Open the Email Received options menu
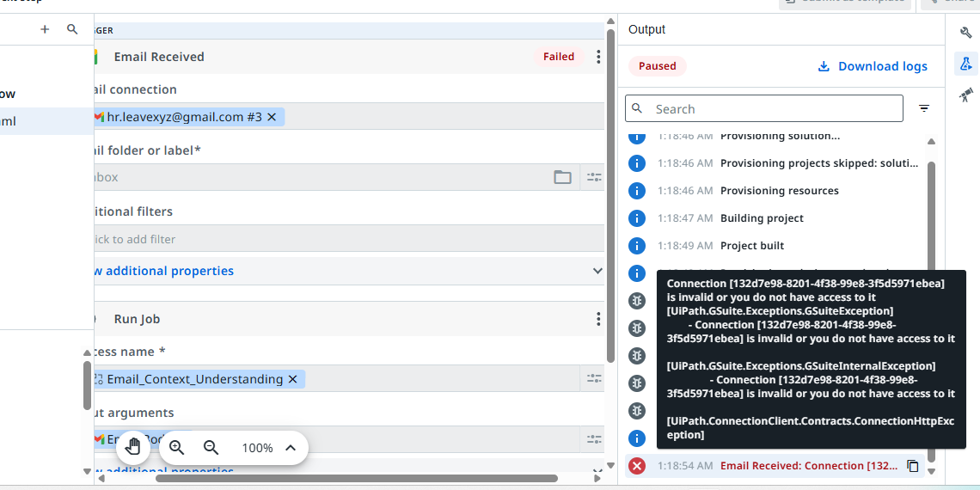Viewport: 980px width, 490px height. 598,57
